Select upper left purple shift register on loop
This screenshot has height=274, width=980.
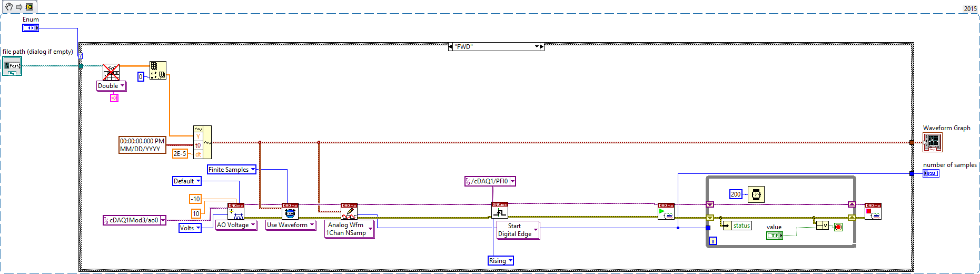click(710, 204)
